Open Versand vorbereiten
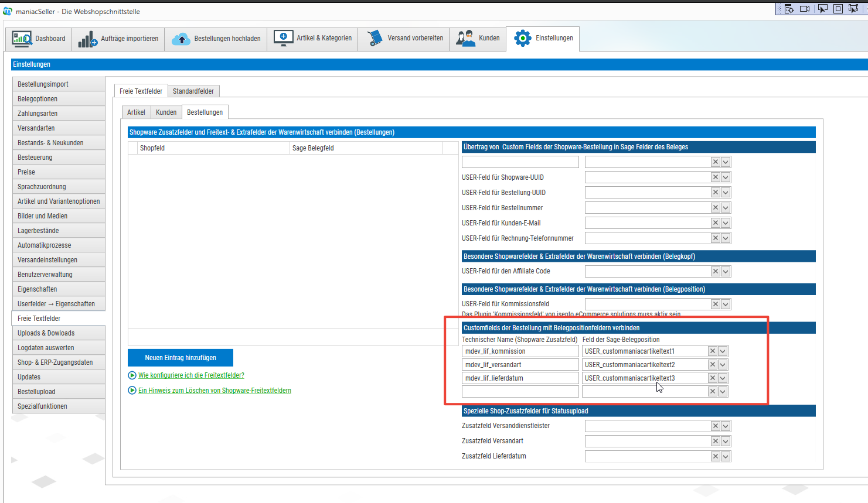 tap(404, 39)
